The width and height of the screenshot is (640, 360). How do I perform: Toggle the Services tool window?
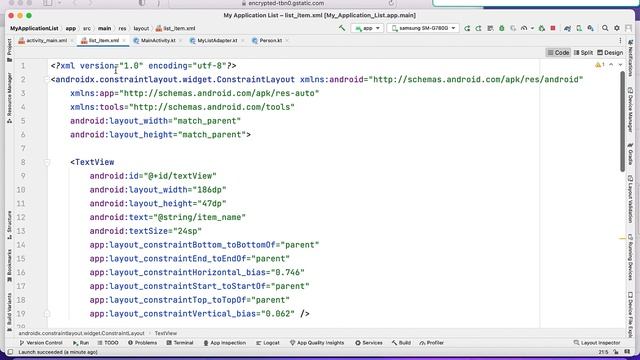[x=369, y=343]
